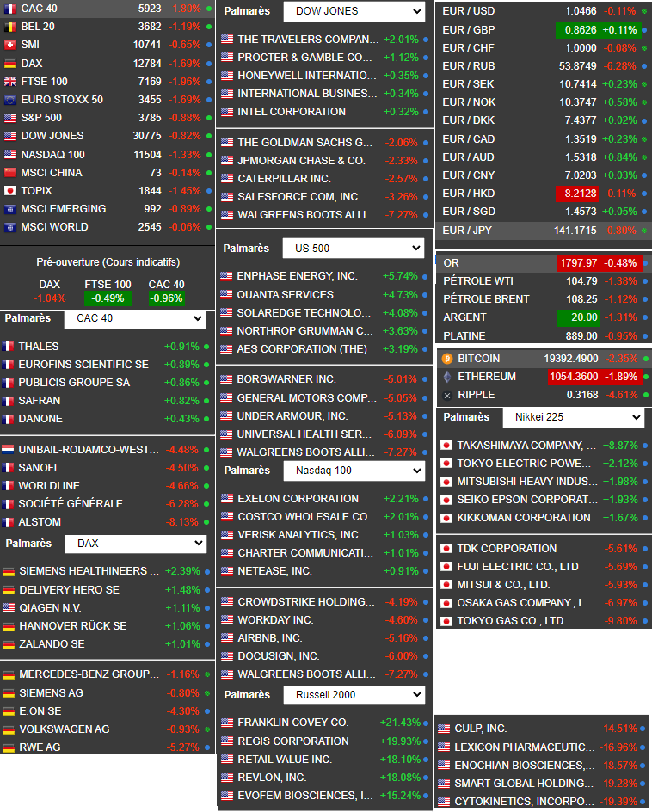Open the EUR / RUB currency pair
Viewport: 652px width, 812px height.
469,66
